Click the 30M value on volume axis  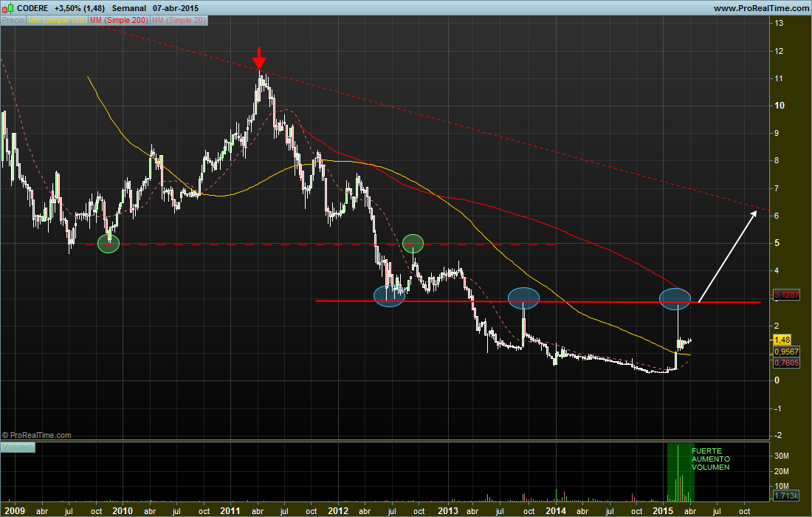point(782,456)
